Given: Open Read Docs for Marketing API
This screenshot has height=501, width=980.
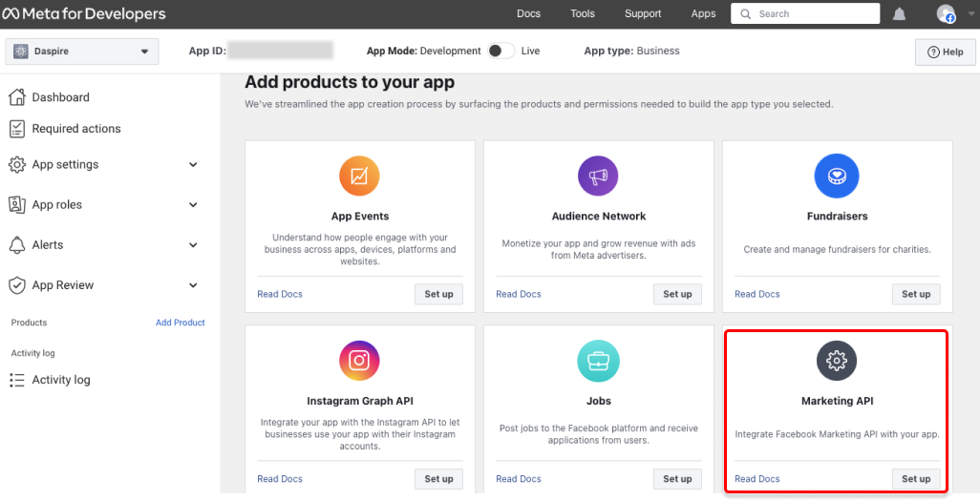Looking at the screenshot, I should pos(756,479).
